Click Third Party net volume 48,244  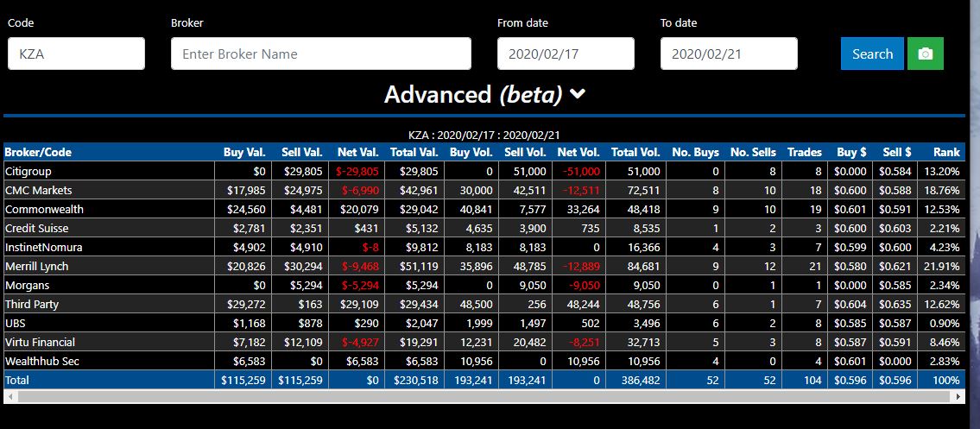click(x=583, y=304)
